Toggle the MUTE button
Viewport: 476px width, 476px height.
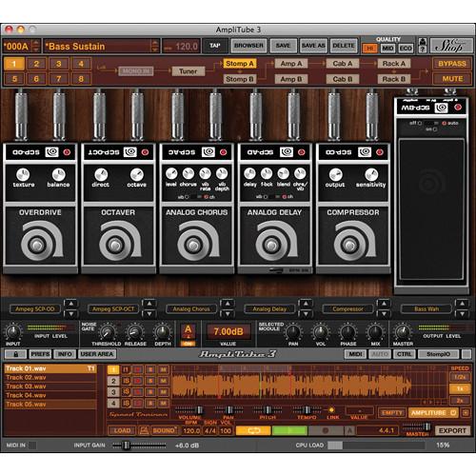coord(452,79)
